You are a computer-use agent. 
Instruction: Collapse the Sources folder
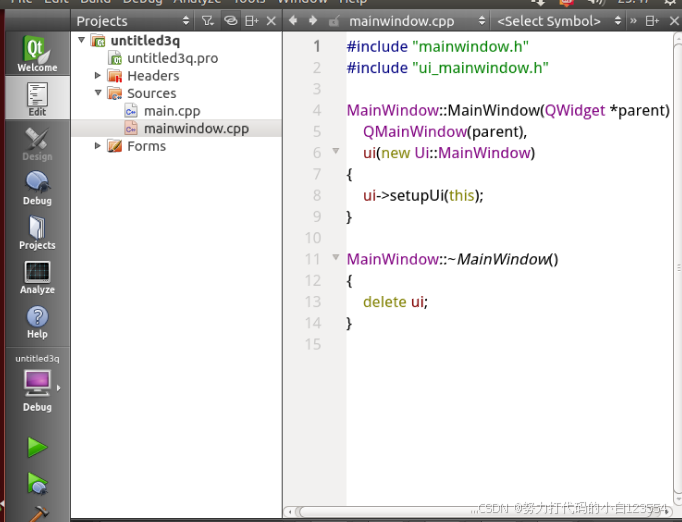point(98,93)
